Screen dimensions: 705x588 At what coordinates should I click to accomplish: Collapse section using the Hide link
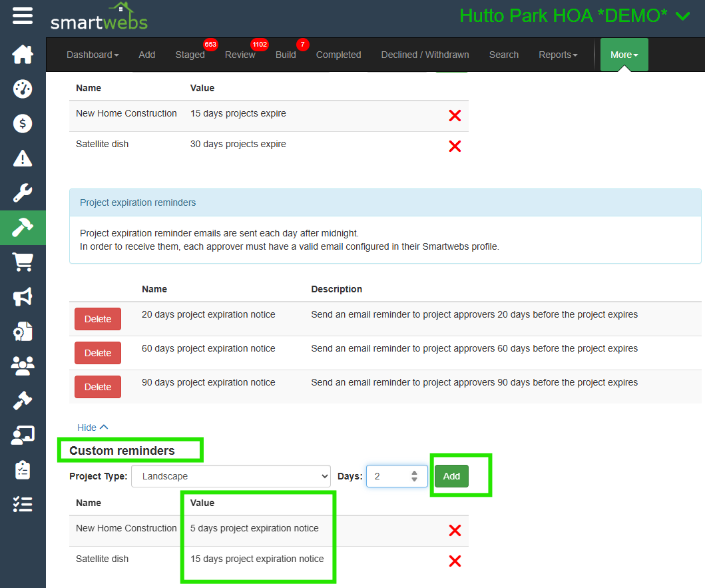93,428
